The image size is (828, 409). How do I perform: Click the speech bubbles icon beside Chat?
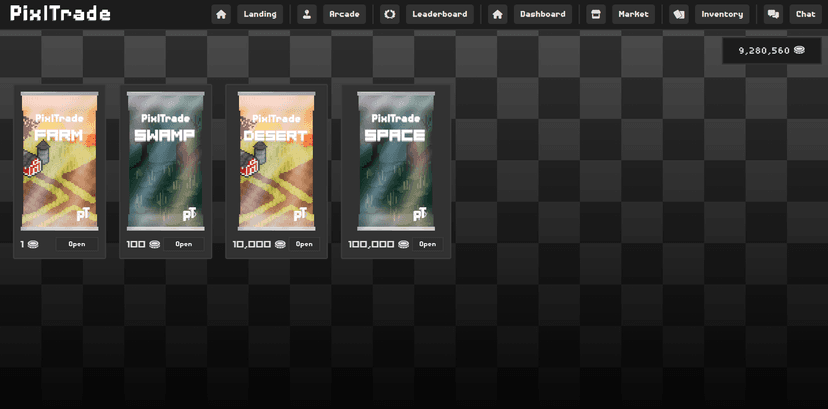[773, 14]
